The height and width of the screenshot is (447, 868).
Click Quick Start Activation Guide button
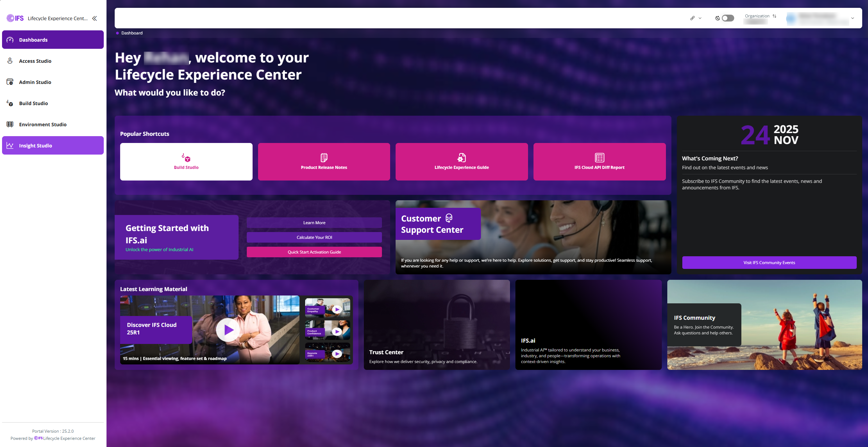click(314, 252)
